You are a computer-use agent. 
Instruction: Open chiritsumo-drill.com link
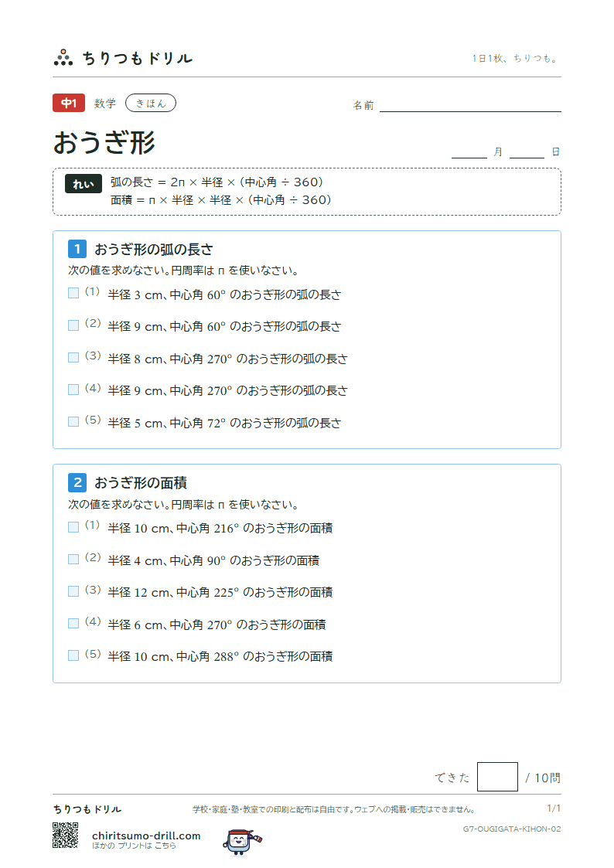click(146, 836)
